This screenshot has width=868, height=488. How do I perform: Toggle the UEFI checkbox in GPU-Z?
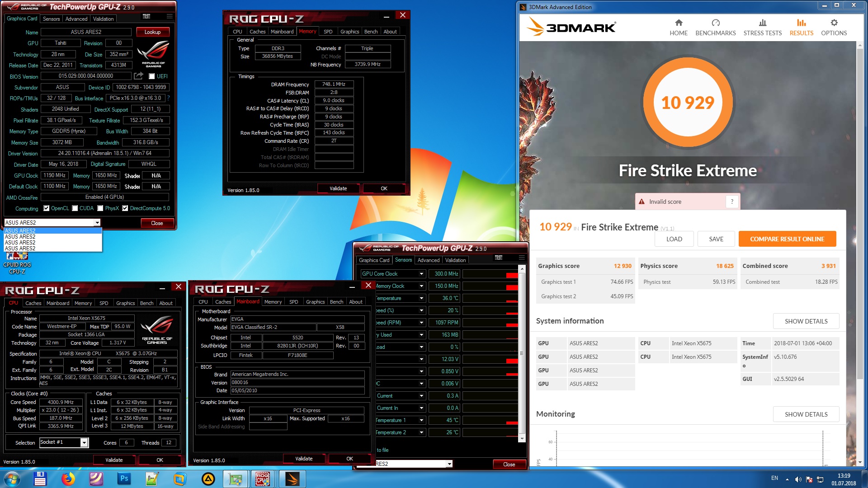[x=152, y=76]
